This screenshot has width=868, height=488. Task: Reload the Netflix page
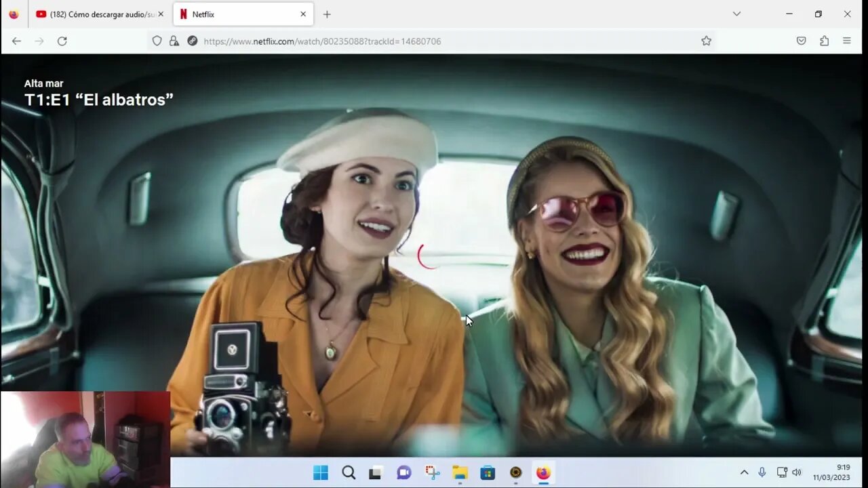(62, 41)
